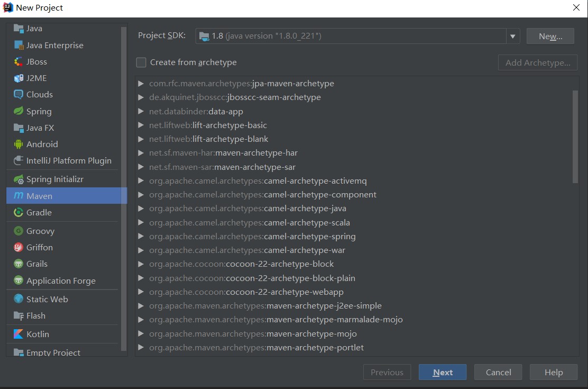Click the Griffon red icon

click(x=19, y=248)
